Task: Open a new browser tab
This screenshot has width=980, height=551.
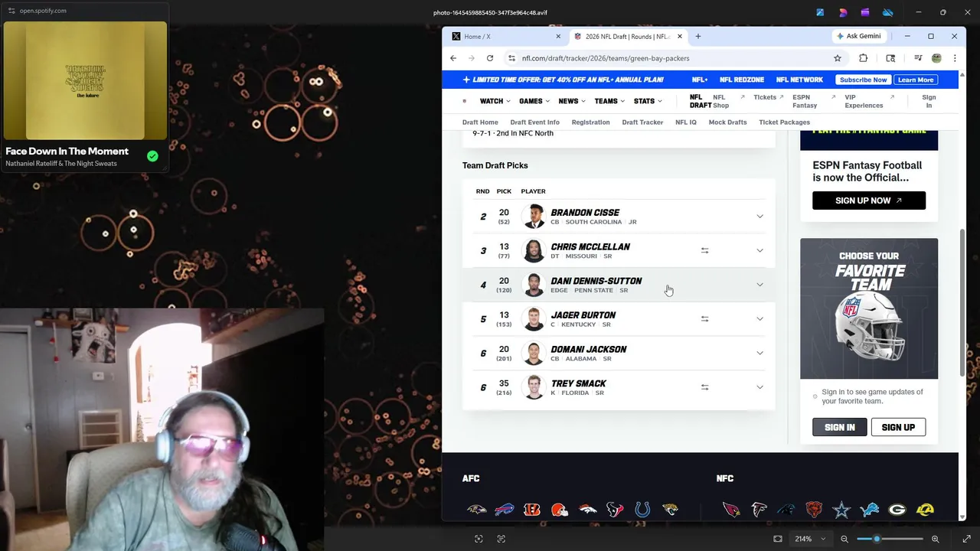Action: 698,36
